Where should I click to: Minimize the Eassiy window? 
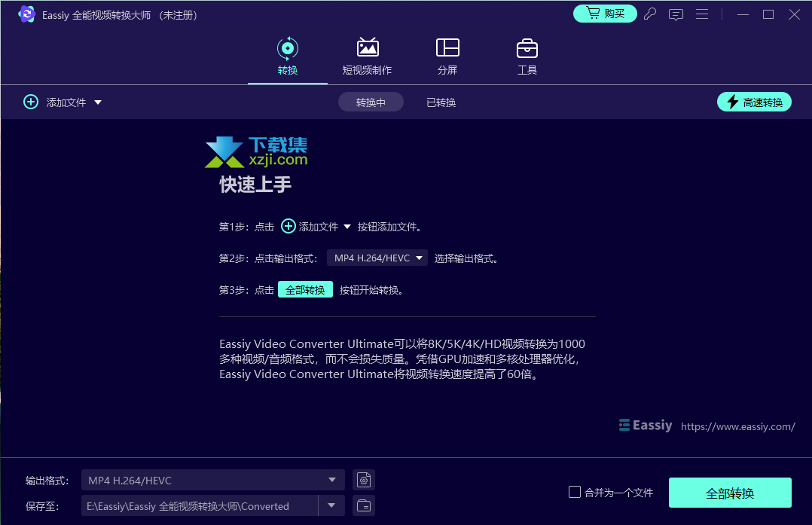pyautogui.click(x=743, y=14)
